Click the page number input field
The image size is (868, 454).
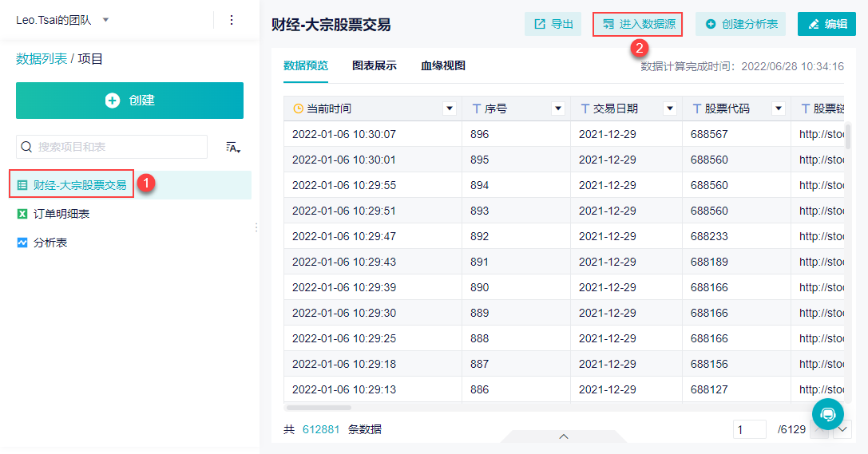[750, 429]
